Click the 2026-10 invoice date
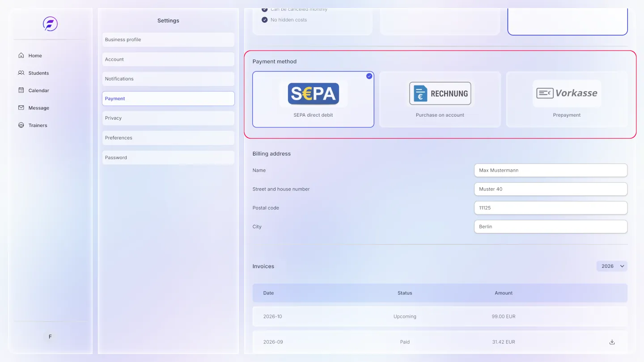Viewport: 644px width, 362px height. point(273,316)
